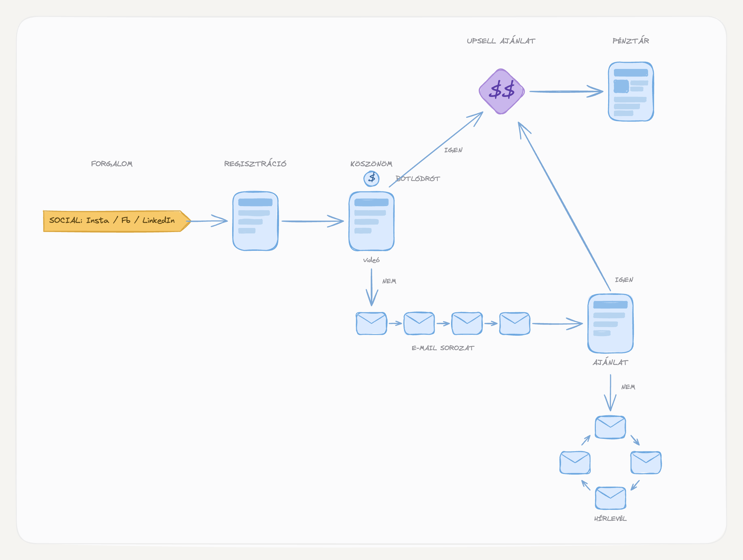Select the left envelope of the Hírlevél loop

(x=575, y=462)
